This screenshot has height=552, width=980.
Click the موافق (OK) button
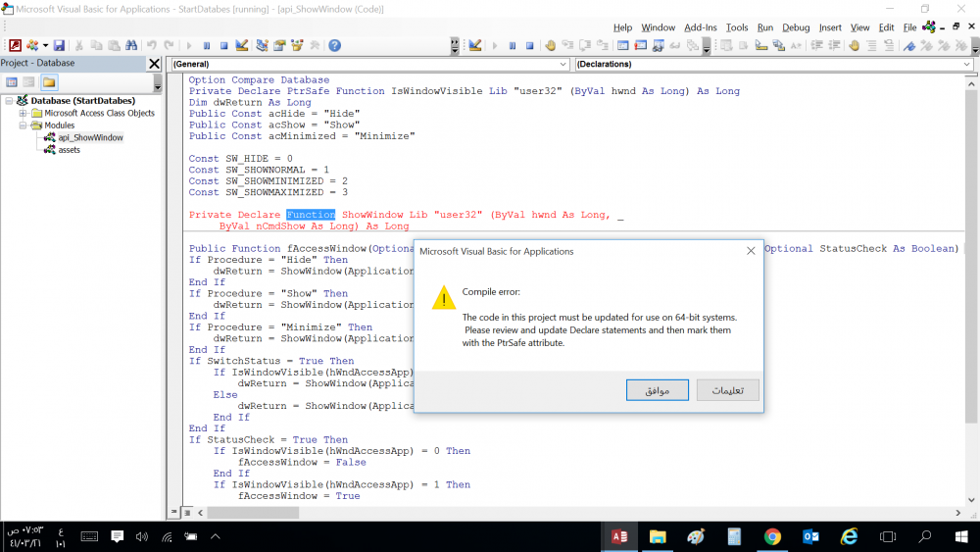(x=658, y=390)
